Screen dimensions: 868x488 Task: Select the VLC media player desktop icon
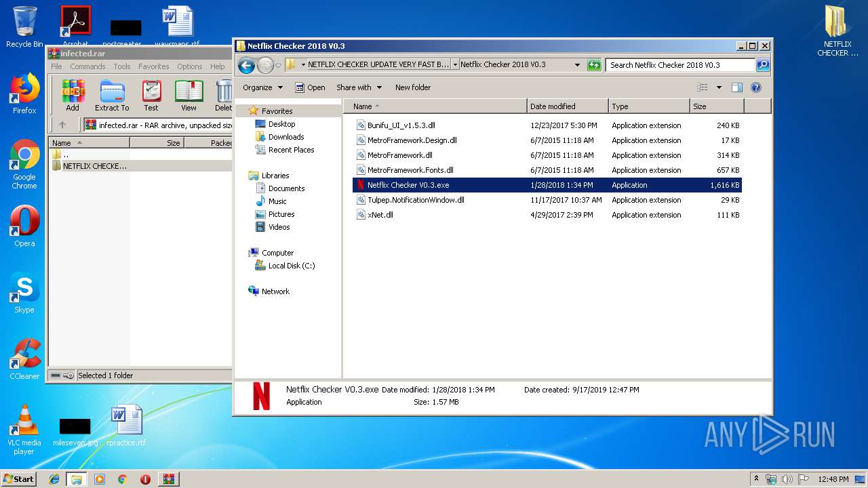tap(24, 430)
